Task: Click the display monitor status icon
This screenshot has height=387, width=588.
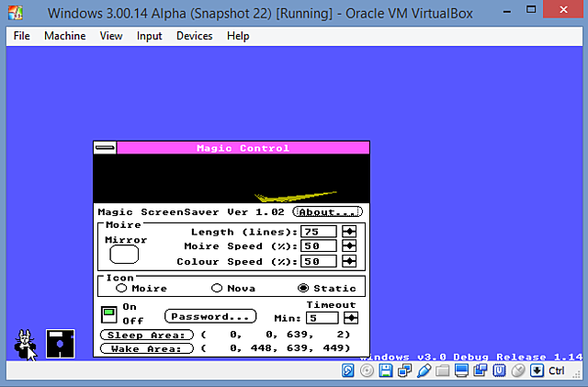Action: click(461, 370)
